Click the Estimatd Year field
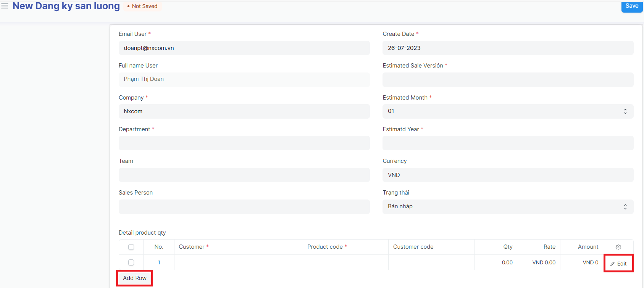This screenshot has width=644, height=288. coord(508,143)
